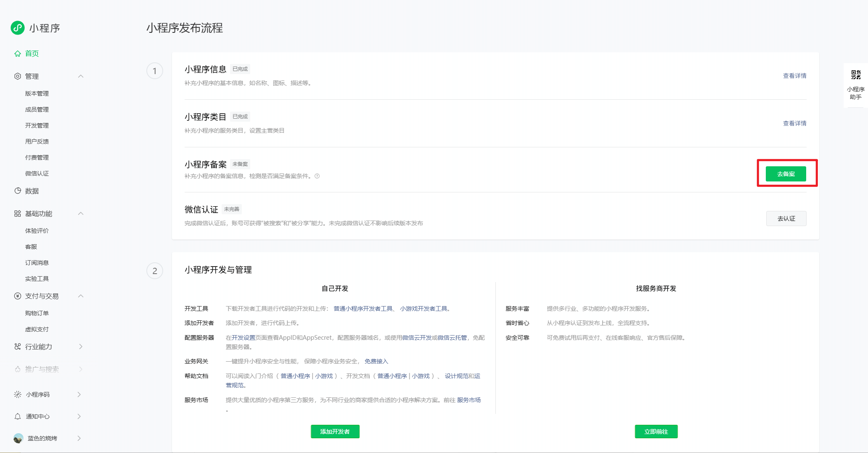
Task: Click the 立即前往 button
Action: pos(656,432)
